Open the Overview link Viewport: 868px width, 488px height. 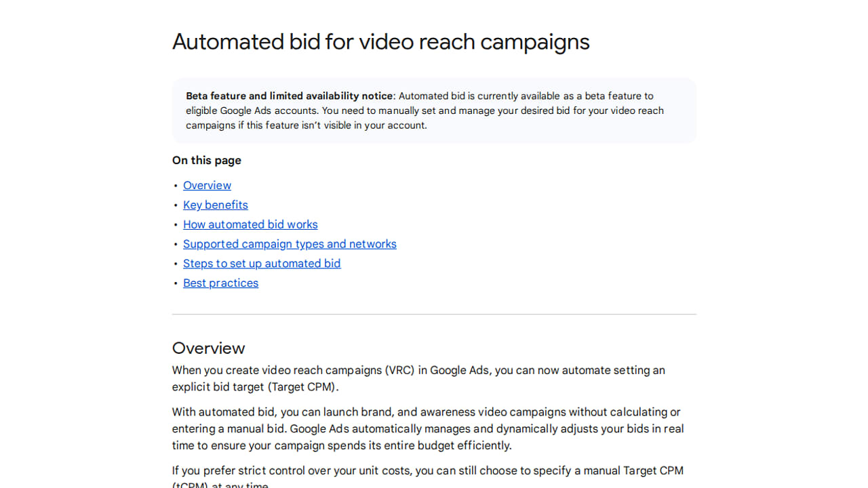tap(207, 185)
